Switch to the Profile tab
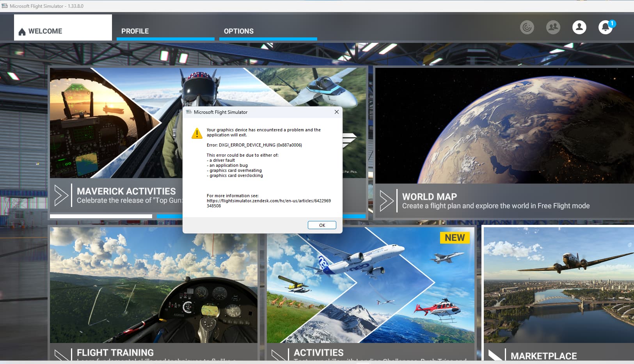634x364 pixels. pos(135,31)
